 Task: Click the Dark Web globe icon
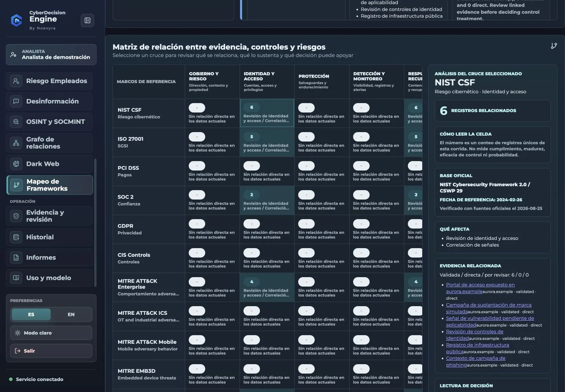pyautogui.click(x=16, y=164)
